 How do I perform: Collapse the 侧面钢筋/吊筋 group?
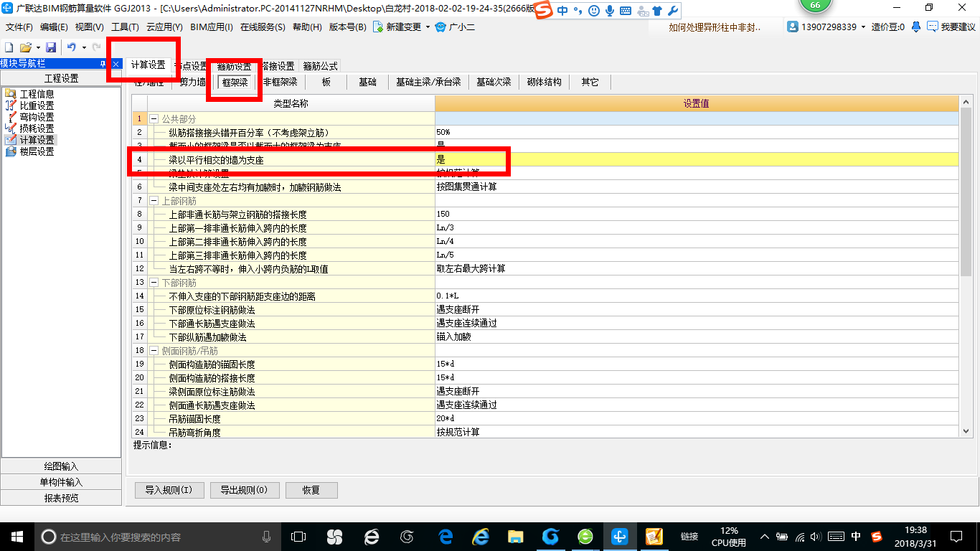click(154, 350)
